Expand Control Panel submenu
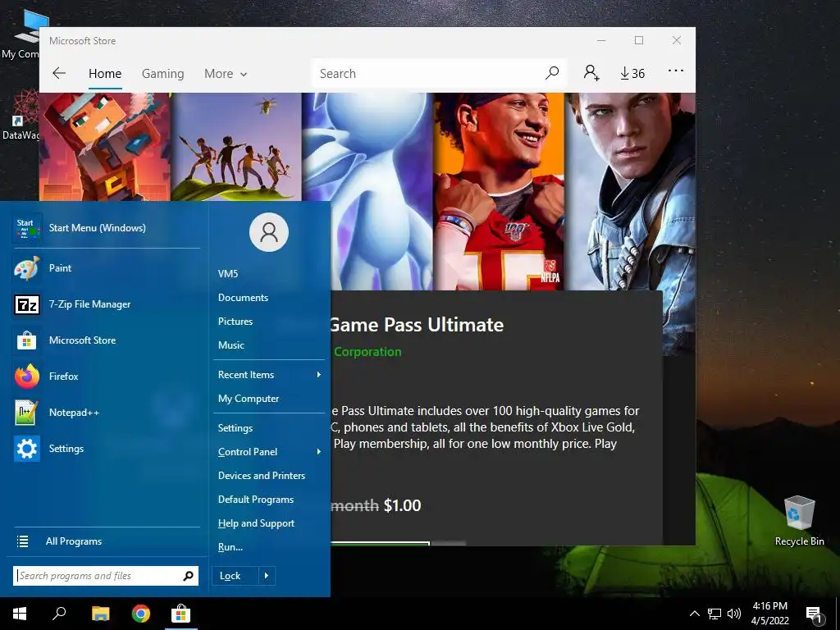840x630 pixels. [x=269, y=452]
